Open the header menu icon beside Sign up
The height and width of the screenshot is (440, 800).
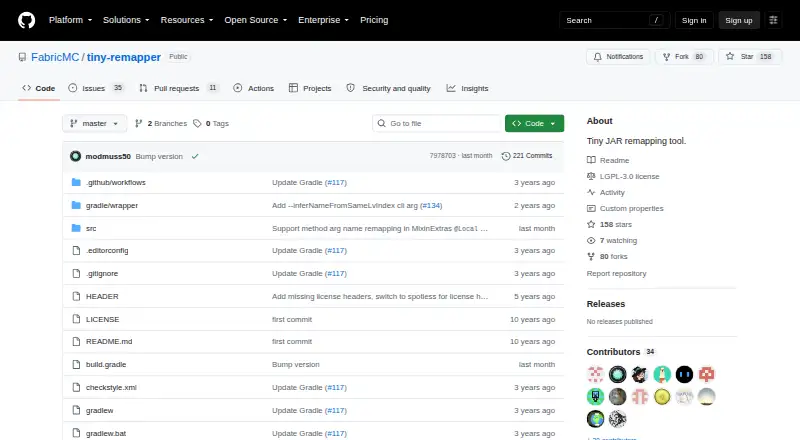(773, 20)
